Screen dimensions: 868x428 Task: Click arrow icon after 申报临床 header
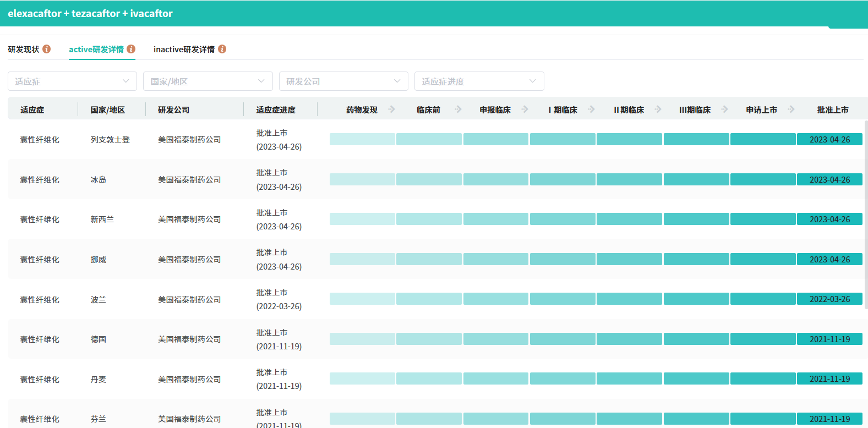pyautogui.click(x=525, y=109)
